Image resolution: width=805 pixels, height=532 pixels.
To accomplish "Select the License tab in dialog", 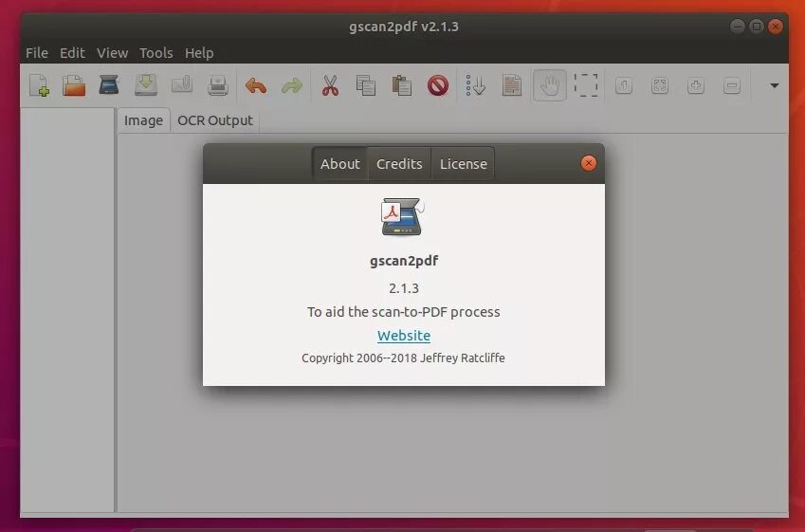I will click(x=463, y=164).
